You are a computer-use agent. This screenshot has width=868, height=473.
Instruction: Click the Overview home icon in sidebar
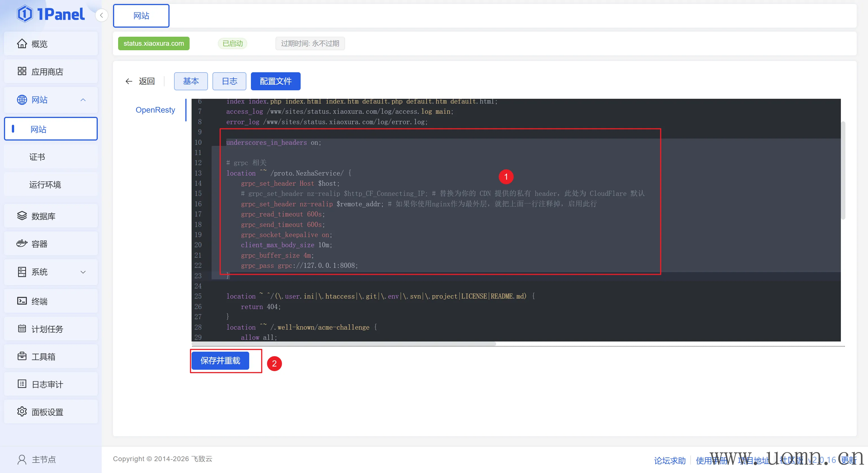coord(22,44)
